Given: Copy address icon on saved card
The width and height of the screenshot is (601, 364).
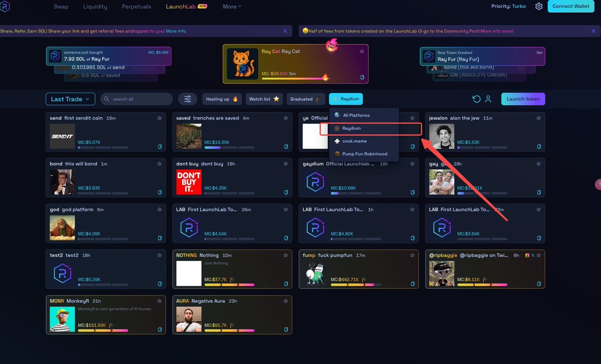Looking at the screenshot, I should pyautogui.click(x=286, y=147).
